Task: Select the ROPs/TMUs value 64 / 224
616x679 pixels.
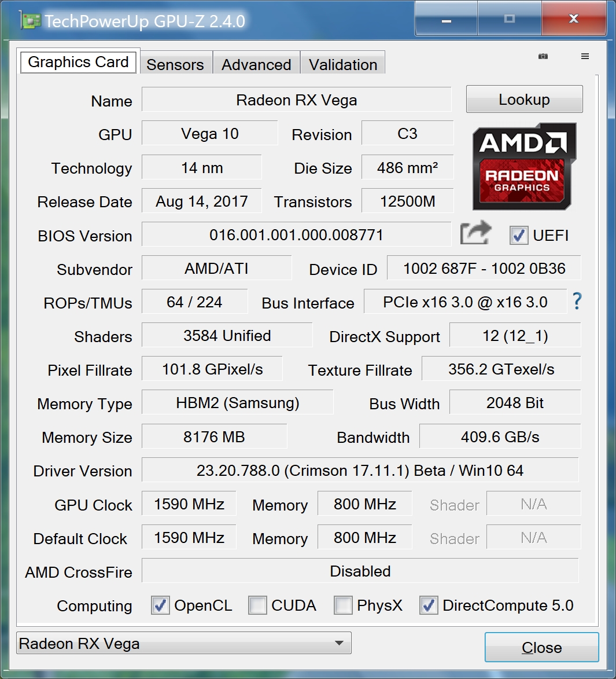Action: pyautogui.click(x=195, y=302)
